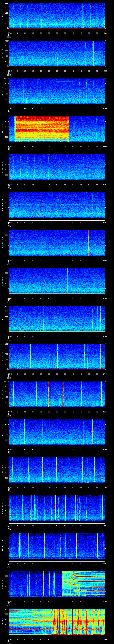Image resolution: width=114 pixels, height=644 pixels.
Task: Click "Frequency (Hz)" axis label of the 20:07:00 panel
Action: [3, 16]
